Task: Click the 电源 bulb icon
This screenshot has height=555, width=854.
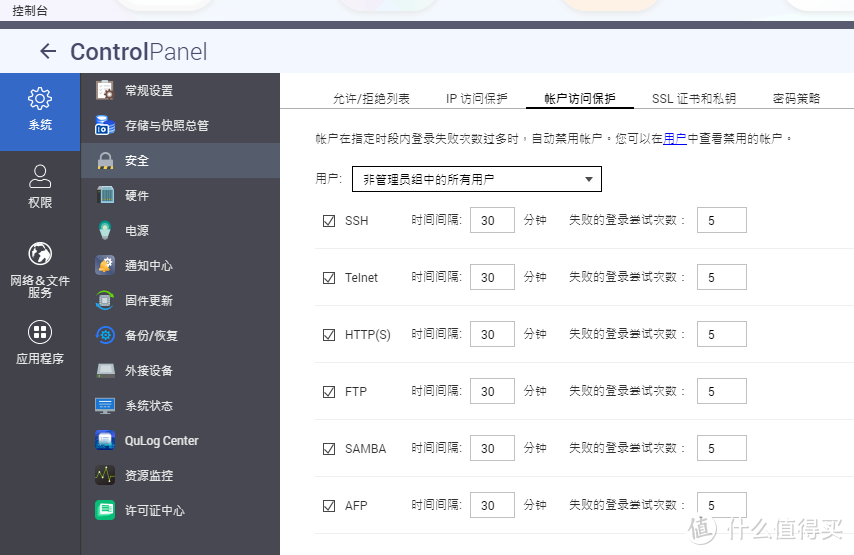Action: tap(105, 230)
